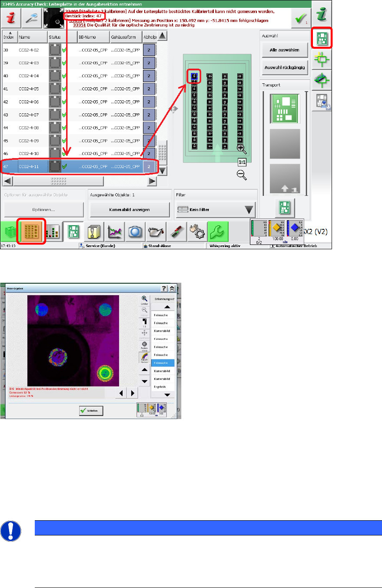Open the line graph statistics tab
This screenshot has width=382, height=588.
(x=114, y=231)
